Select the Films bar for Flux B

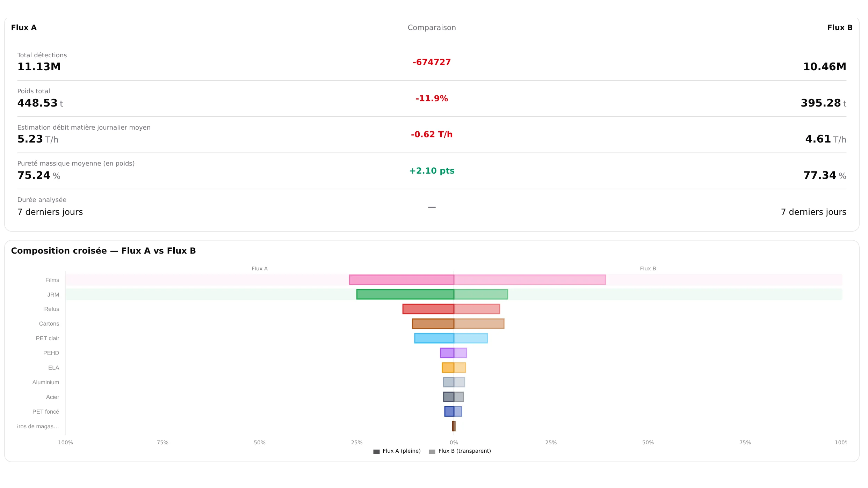530,280
